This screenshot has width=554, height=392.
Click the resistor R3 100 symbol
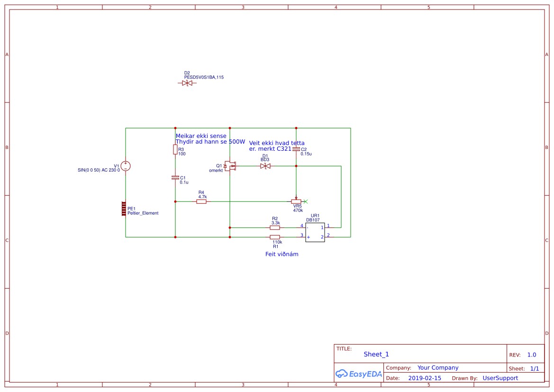click(x=175, y=149)
